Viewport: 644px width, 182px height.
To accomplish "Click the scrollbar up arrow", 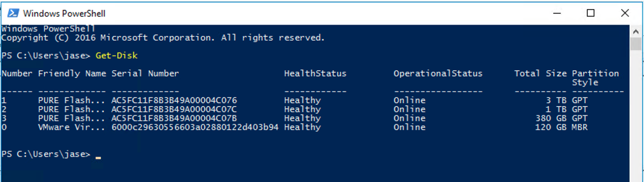I will (636, 32).
